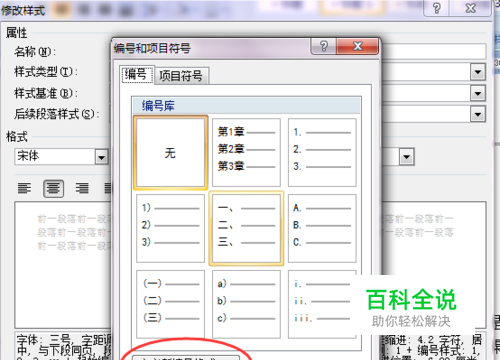Pick the A. B. C. numbering format
The width and height of the screenshot is (500, 360).
(x=322, y=228)
